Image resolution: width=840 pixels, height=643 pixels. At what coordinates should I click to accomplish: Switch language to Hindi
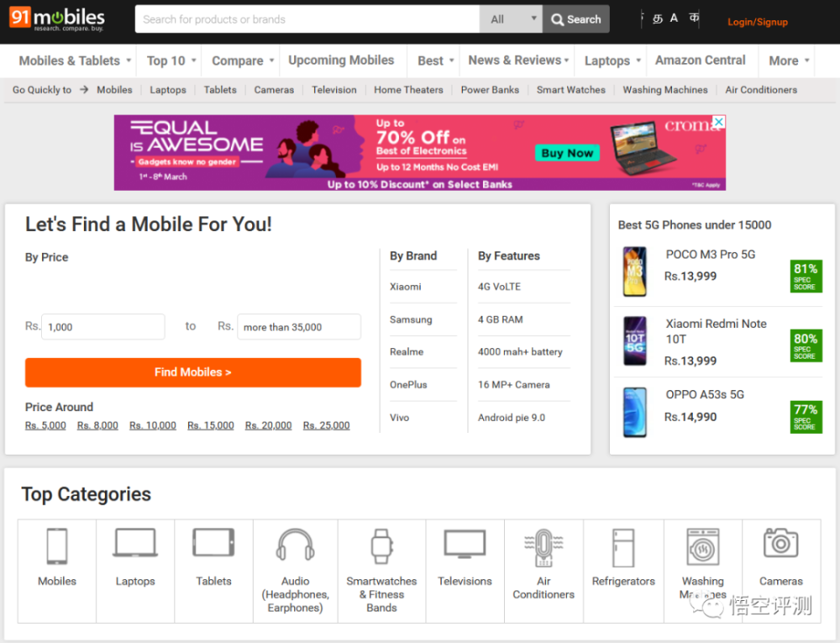click(x=694, y=18)
